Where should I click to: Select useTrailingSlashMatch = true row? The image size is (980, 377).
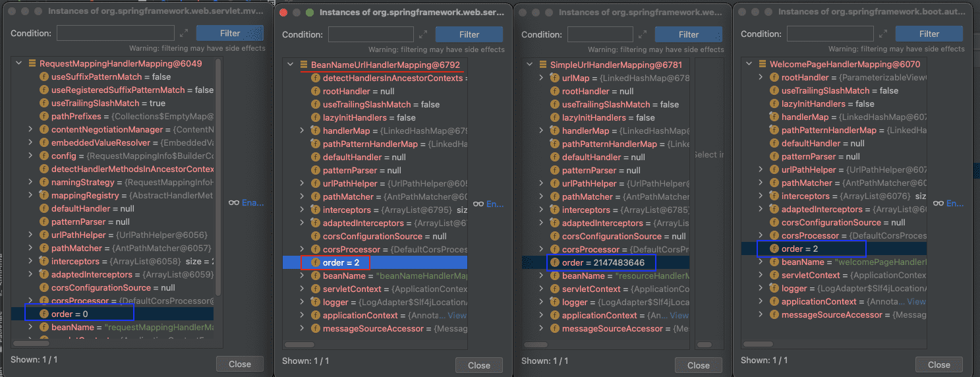pos(113,103)
